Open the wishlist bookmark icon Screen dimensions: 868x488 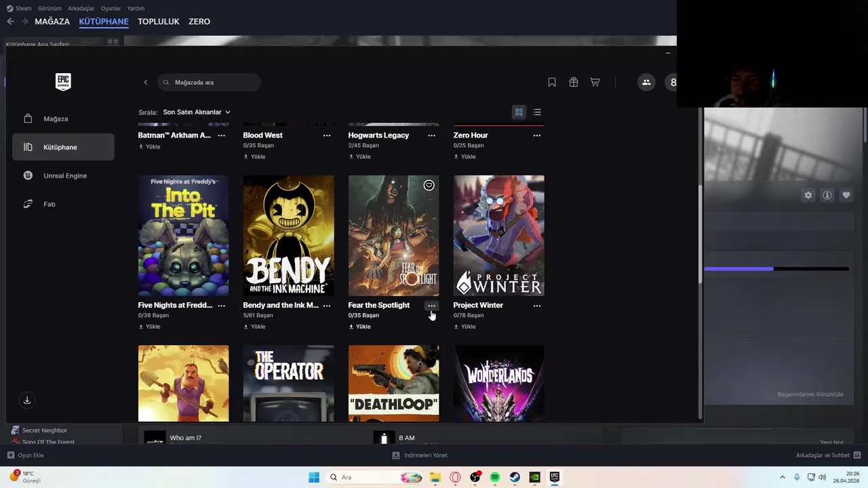tap(552, 82)
